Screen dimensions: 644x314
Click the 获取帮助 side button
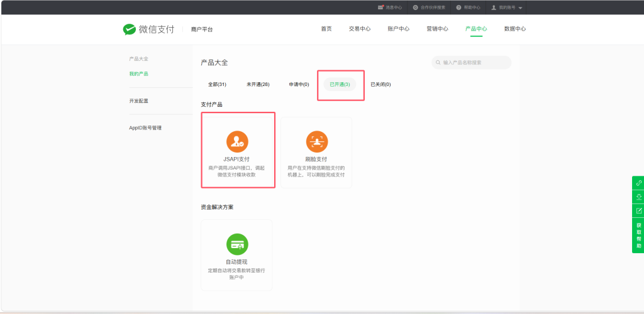639,235
